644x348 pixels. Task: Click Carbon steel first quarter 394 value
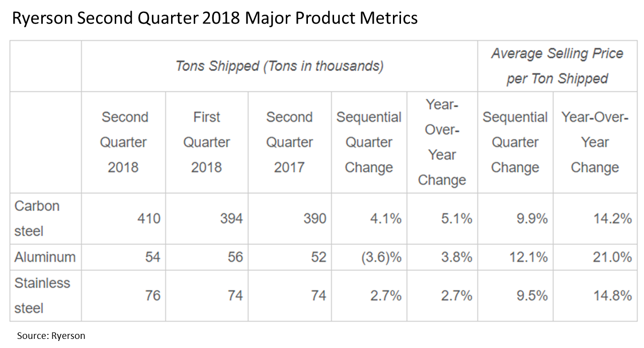tap(231, 219)
